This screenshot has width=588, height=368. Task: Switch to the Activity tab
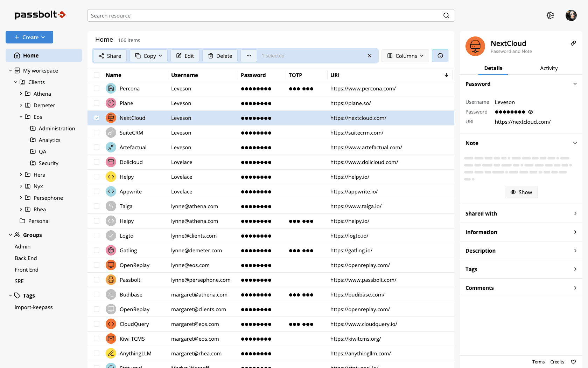tap(548, 68)
